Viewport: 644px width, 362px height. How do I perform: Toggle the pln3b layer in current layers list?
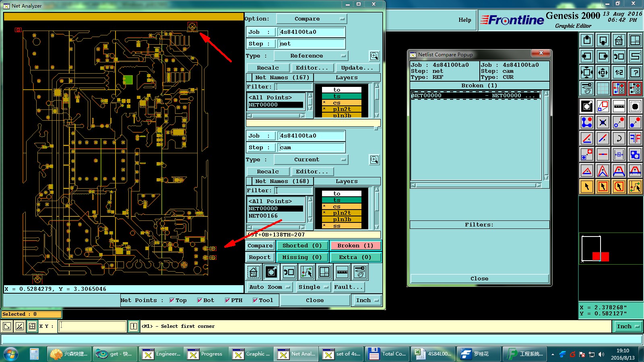(x=341, y=220)
